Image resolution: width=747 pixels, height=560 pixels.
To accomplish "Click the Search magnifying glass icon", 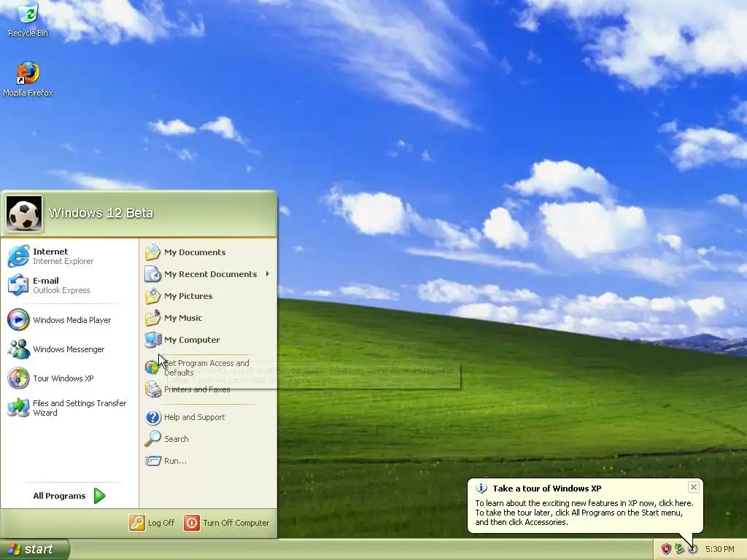I will point(153,438).
